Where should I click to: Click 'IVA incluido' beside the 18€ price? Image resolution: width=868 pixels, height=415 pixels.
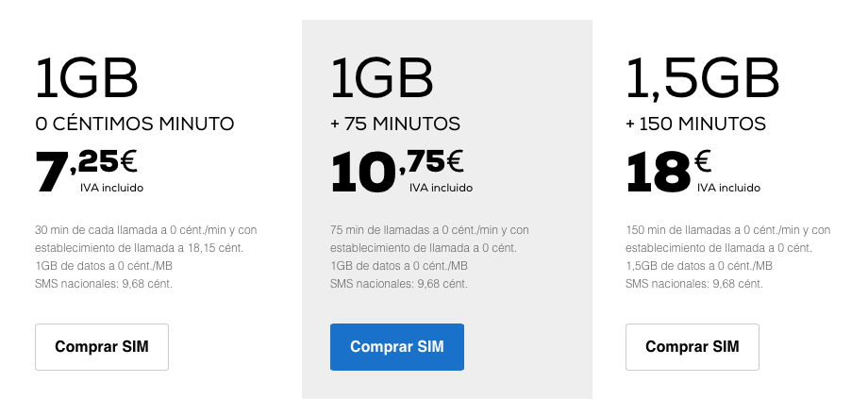click(728, 188)
